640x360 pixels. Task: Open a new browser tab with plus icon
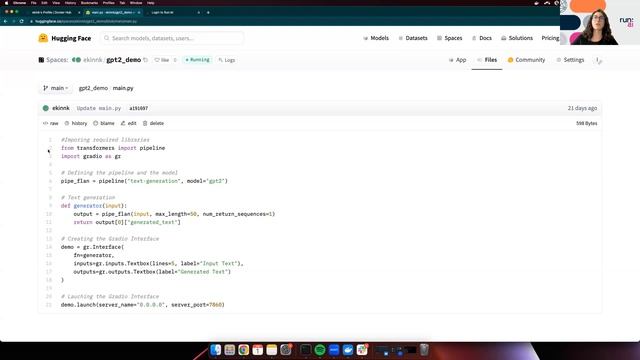tap(208, 12)
